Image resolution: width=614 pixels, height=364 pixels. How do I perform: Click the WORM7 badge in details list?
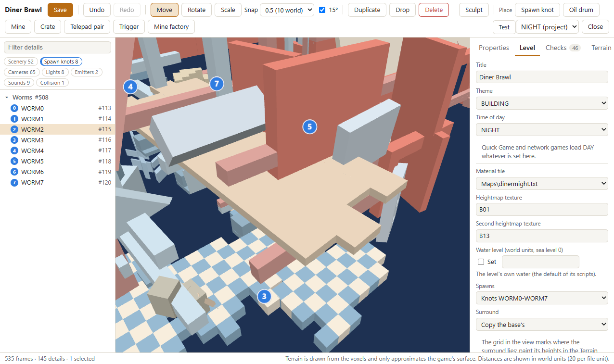coord(14,182)
